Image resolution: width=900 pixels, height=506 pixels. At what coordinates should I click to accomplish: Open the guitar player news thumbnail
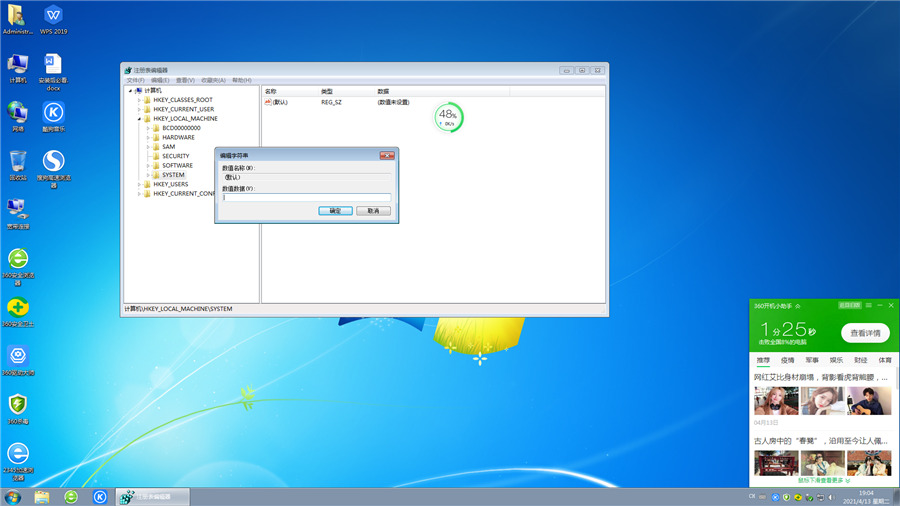(x=869, y=400)
